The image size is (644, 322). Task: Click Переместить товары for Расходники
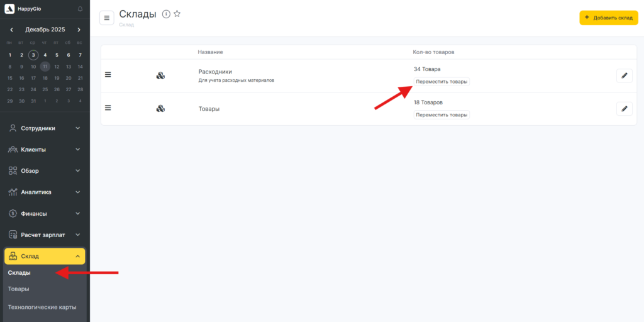point(441,82)
